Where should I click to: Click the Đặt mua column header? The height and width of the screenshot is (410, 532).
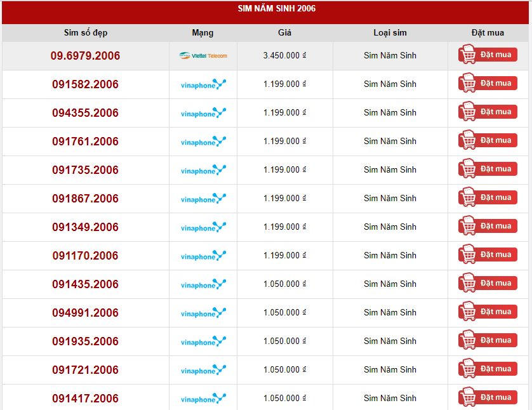coord(488,33)
